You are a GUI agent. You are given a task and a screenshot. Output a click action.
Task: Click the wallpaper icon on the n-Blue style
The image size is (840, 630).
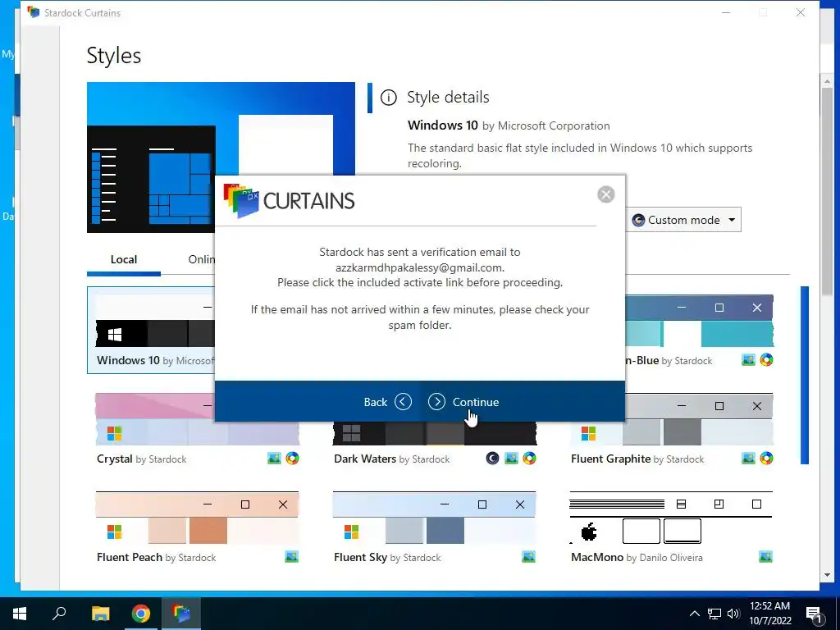pos(748,360)
